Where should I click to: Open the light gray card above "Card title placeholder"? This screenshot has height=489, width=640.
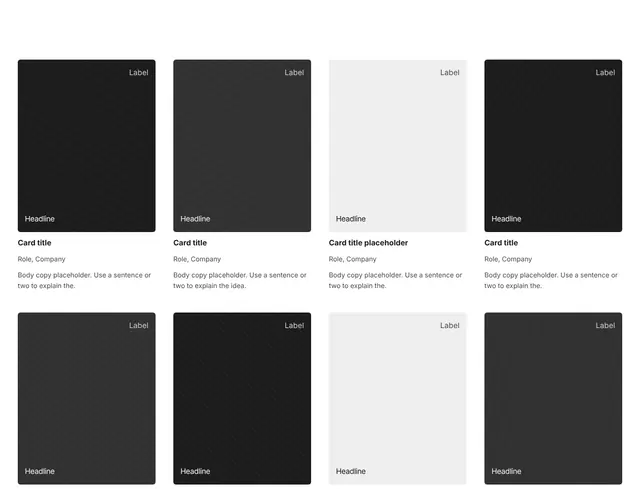tap(398, 146)
